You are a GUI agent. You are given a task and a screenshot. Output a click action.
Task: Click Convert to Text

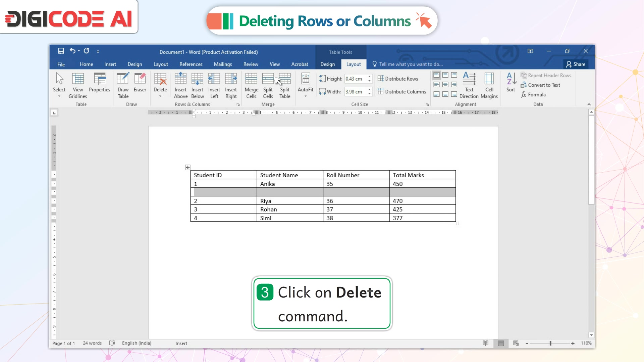coord(540,85)
